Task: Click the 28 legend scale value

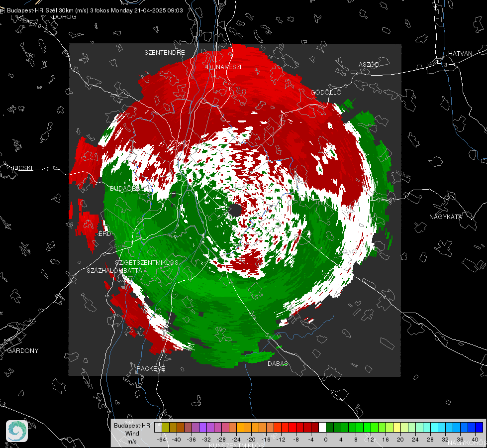Action: point(430,440)
